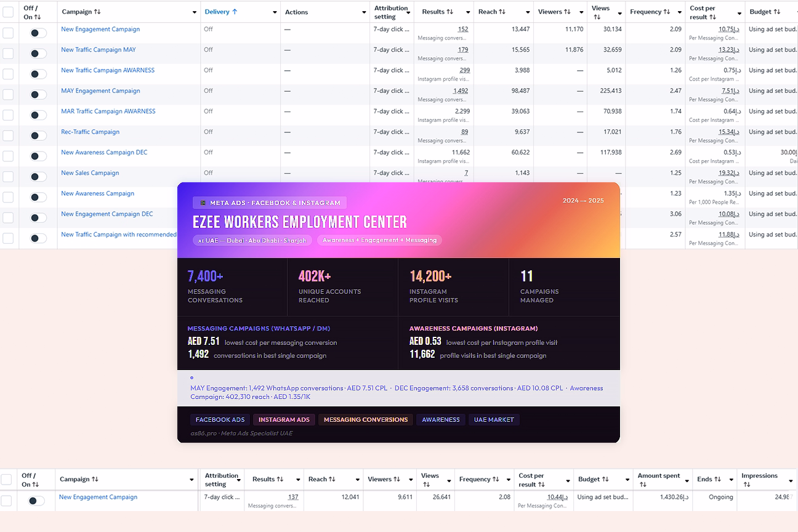Sort bottom table by Budget arrows
798x532 pixels.
point(605,479)
